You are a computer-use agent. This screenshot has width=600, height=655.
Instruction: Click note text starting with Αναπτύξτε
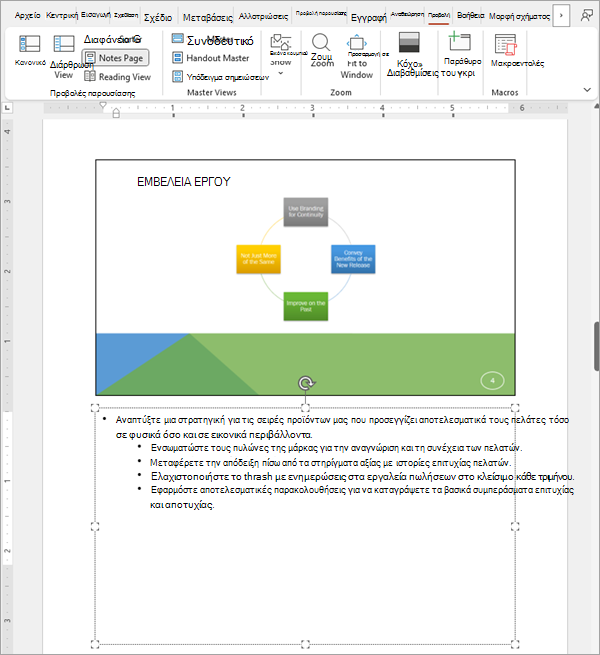[342, 427]
